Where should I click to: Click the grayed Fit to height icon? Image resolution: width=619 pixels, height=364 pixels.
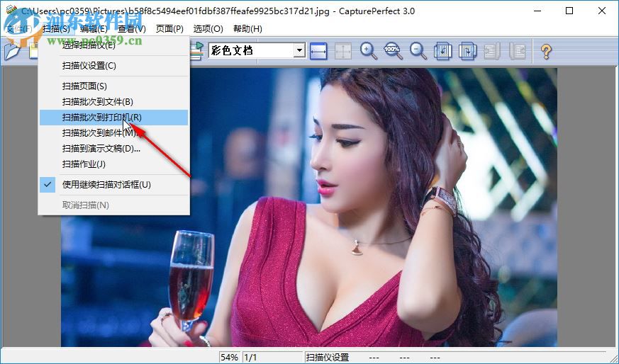pos(342,51)
